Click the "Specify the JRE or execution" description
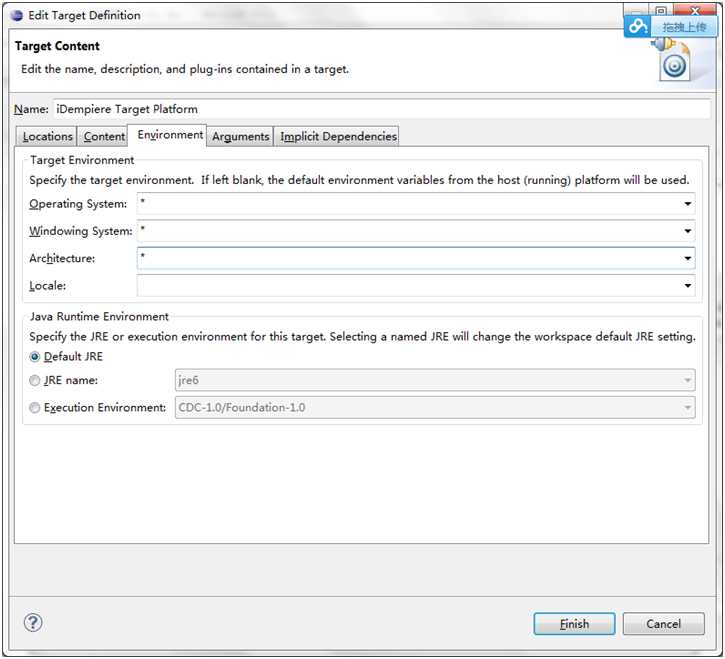This screenshot has width=725, height=659. [362, 337]
